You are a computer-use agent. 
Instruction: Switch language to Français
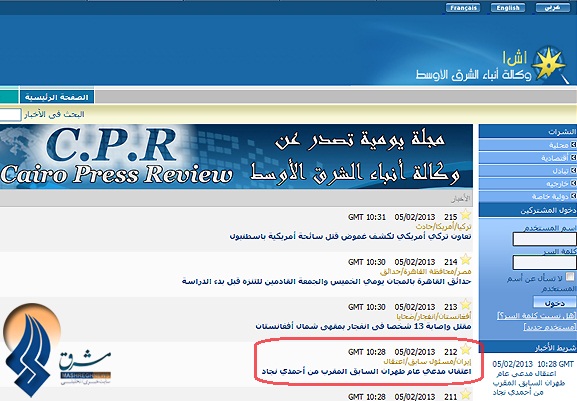pos(463,8)
